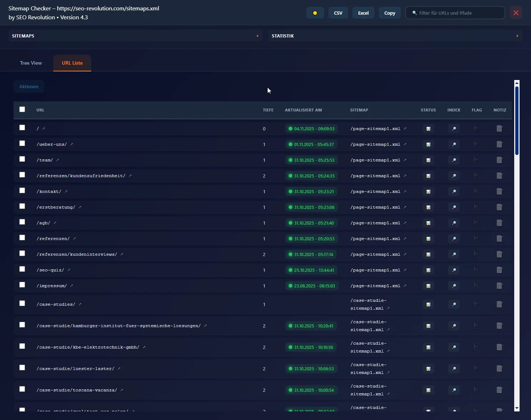Select checkbox for /referenzen/kundenzufriedenheit/ row
Image resolution: width=531 pixels, height=420 pixels.
(22, 175)
